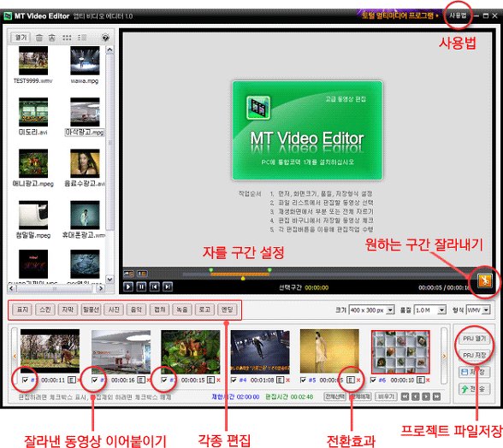Image resolution: width=503 pixels, height=448 pixels.
Task: Click the 음악 music edit button
Action: click(x=136, y=309)
